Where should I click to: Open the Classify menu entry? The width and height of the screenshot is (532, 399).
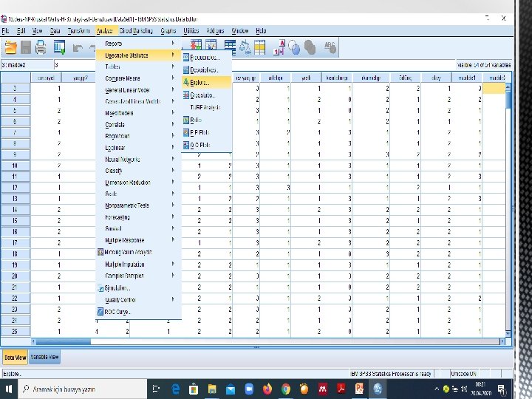pos(138,171)
